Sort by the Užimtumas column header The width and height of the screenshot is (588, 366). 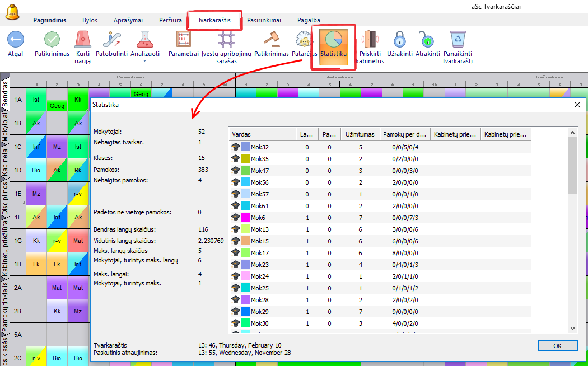click(360, 134)
